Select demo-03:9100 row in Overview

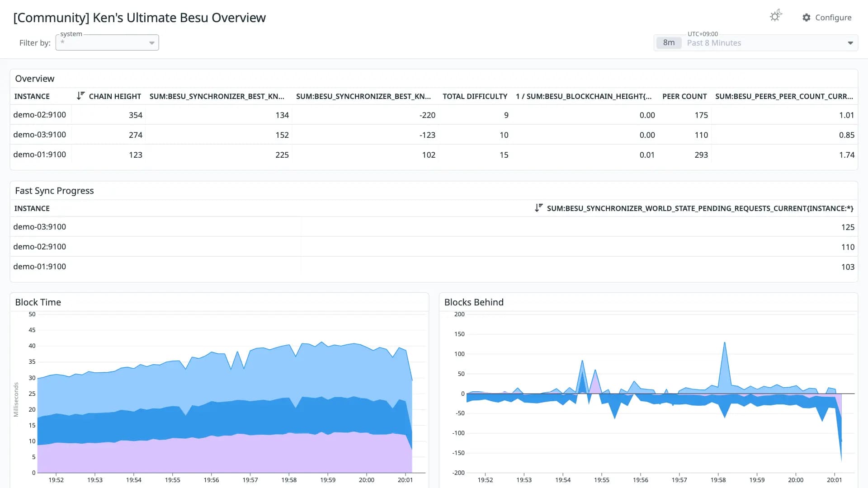point(434,135)
